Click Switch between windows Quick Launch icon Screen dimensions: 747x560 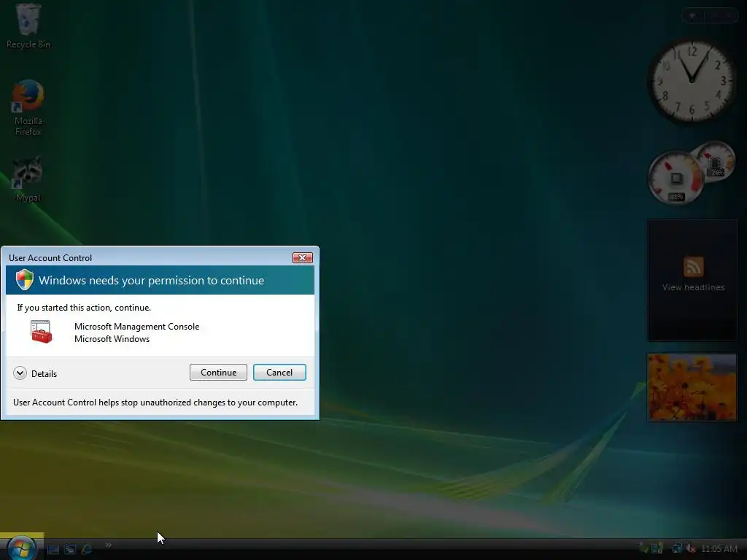[x=70, y=550]
